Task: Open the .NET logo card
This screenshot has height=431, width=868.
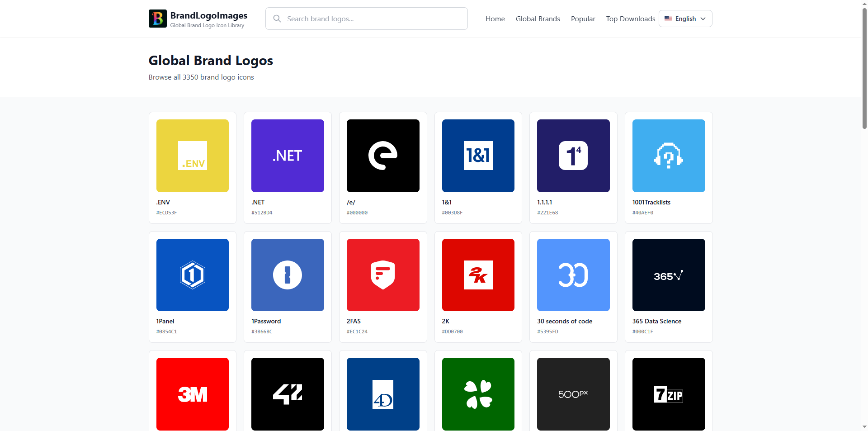Action: pyautogui.click(x=288, y=156)
